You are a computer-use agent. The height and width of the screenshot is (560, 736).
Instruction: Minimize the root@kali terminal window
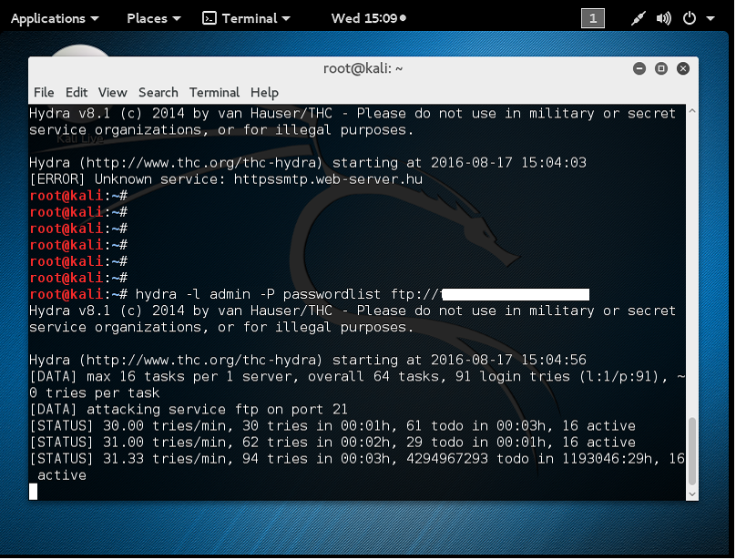click(639, 67)
